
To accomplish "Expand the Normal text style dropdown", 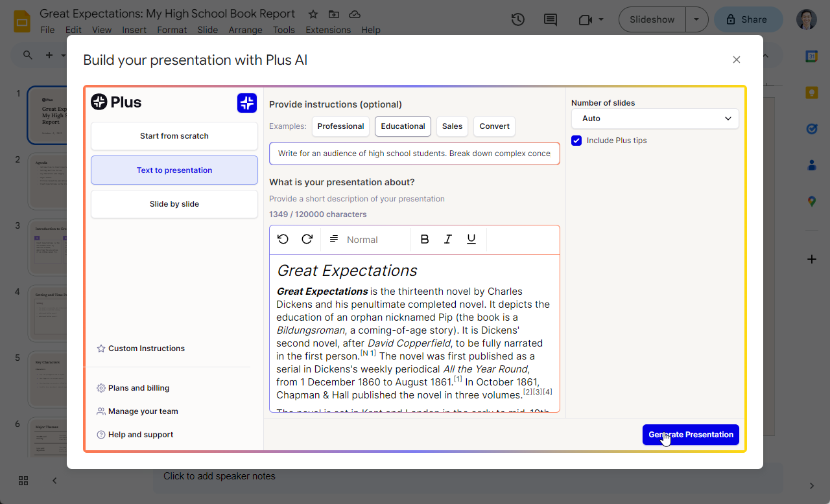I will coord(362,240).
